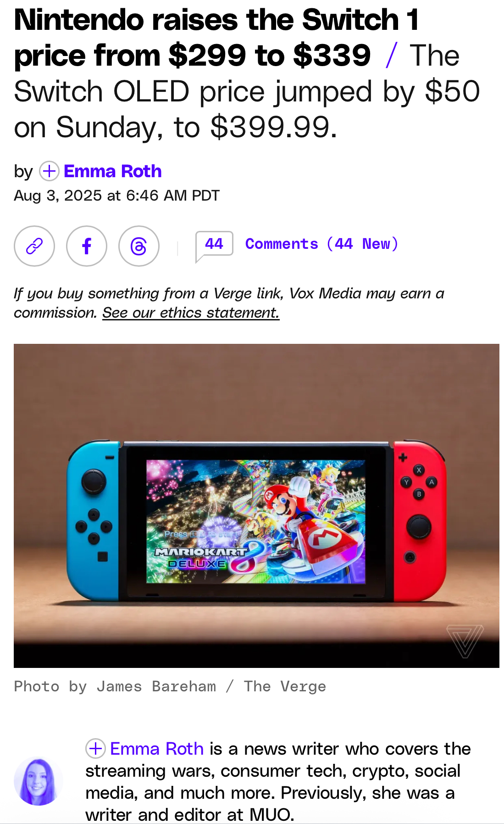
Task: Click the Aug 3, 2025 publish timestamp
Action: [x=117, y=196]
